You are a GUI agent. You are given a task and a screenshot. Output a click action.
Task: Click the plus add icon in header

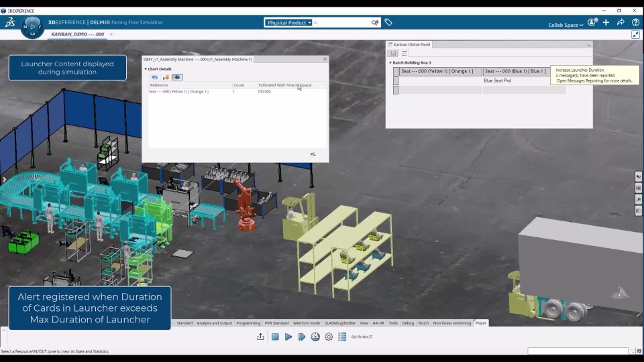coord(606,23)
